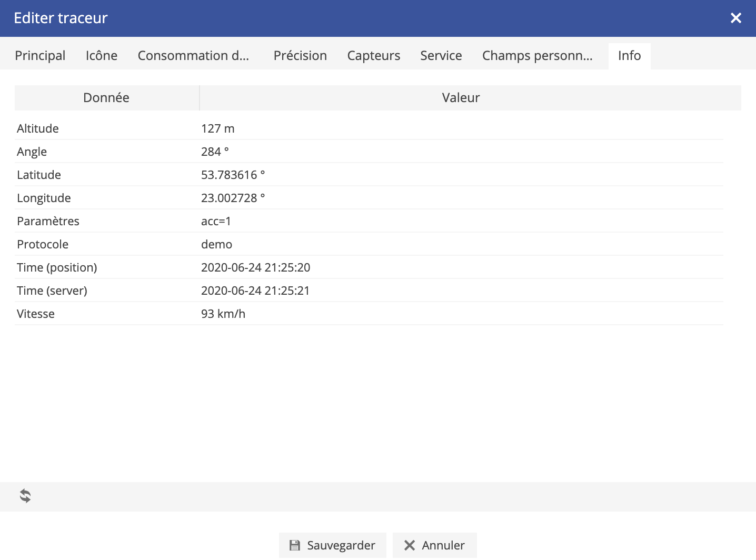
Task: Open the Icône tab
Action: click(102, 56)
